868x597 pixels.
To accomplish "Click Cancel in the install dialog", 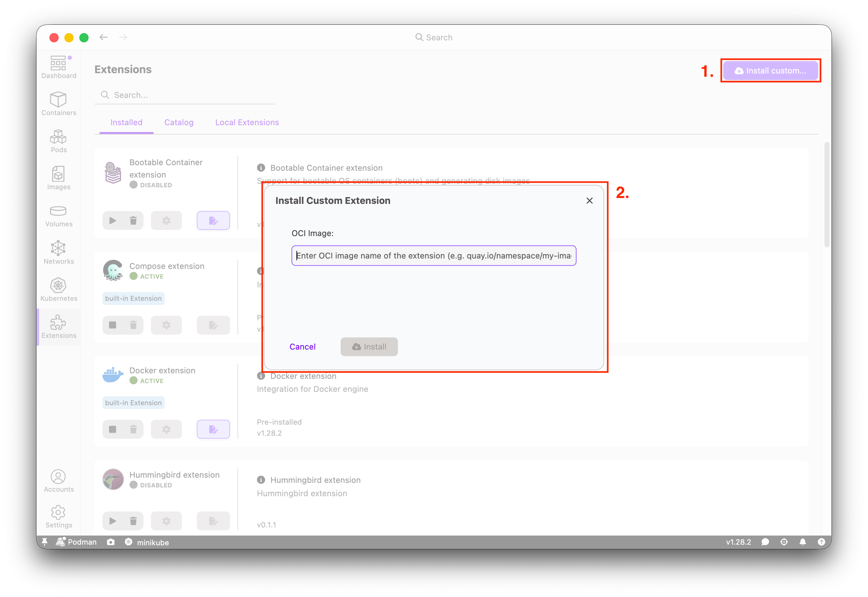I will coord(303,347).
